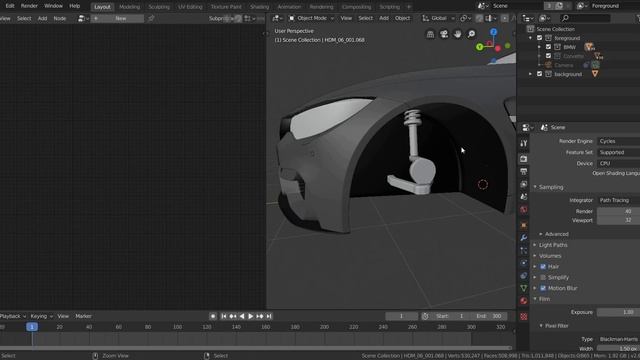Click the outliner filter funnel icon

pyautogui.click(x=638, y=18)
